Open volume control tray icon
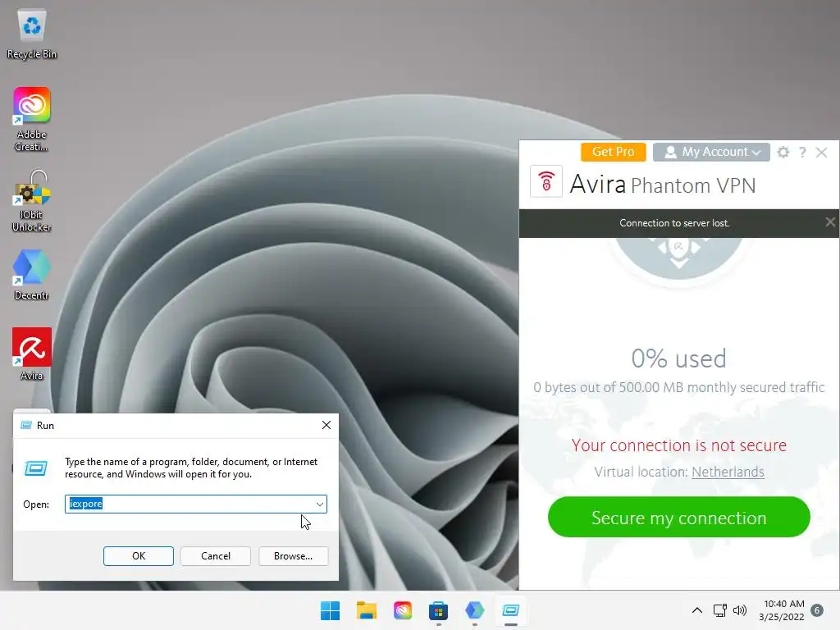The width and height of the screenshot is (840, 630). (x=740, y=610)
